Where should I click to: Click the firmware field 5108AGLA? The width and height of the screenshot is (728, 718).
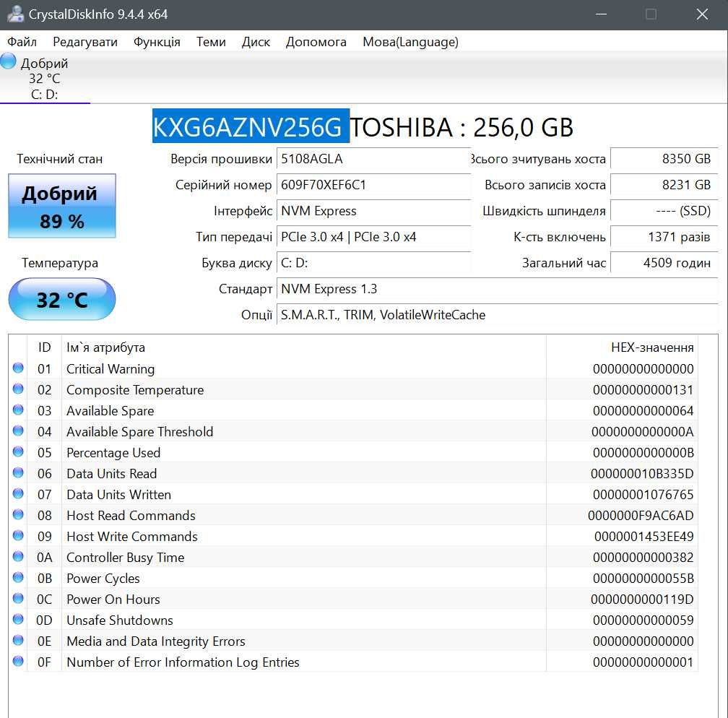tap(373, 159)
